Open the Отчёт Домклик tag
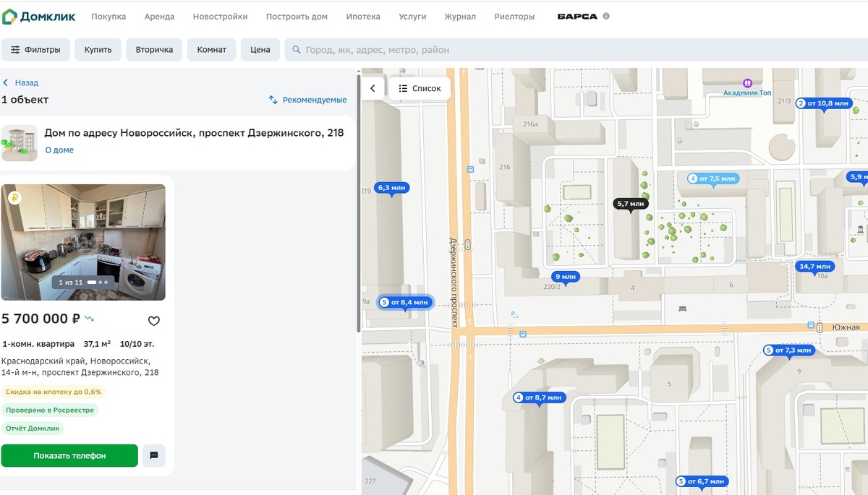 (x=33, y=428)
